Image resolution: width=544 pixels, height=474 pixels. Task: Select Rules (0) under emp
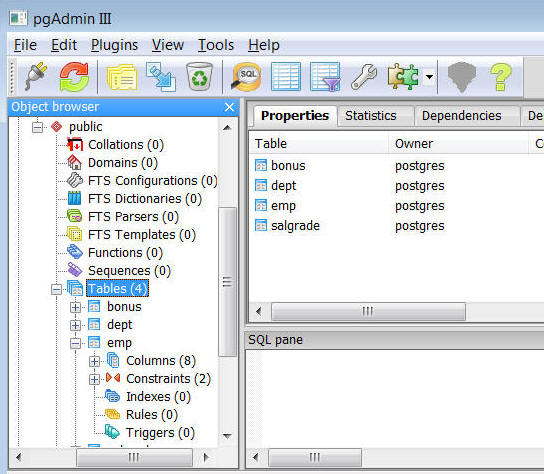(x=152, y=415)
